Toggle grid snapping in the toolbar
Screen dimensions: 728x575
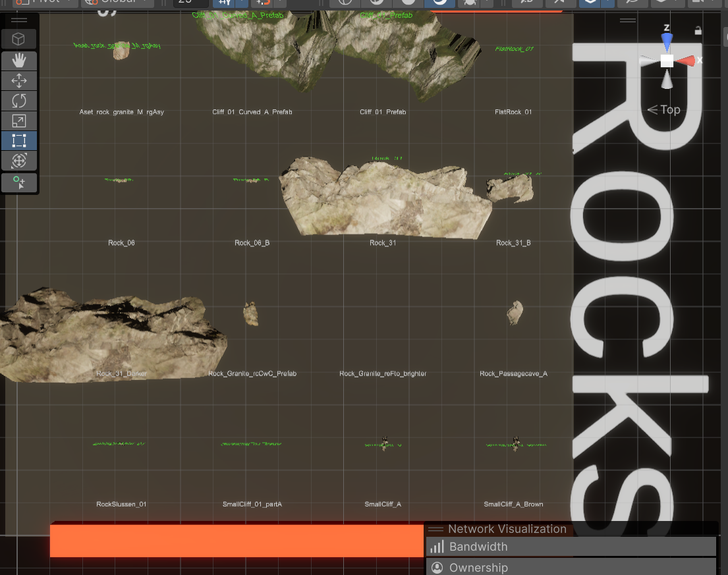tap(222, 2)
